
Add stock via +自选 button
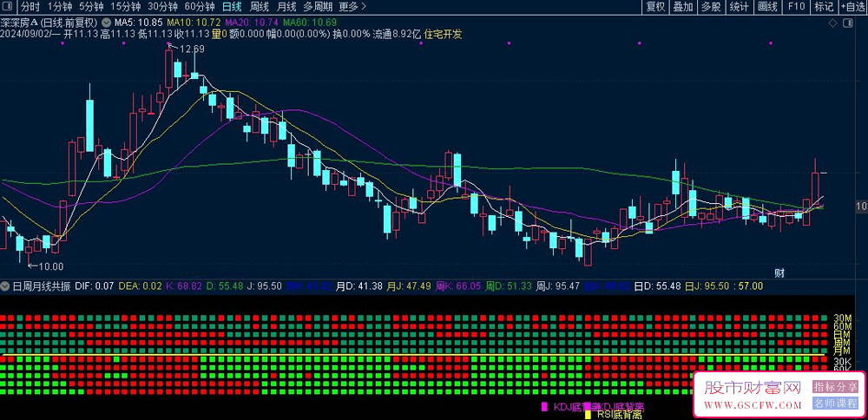point(853,7)
